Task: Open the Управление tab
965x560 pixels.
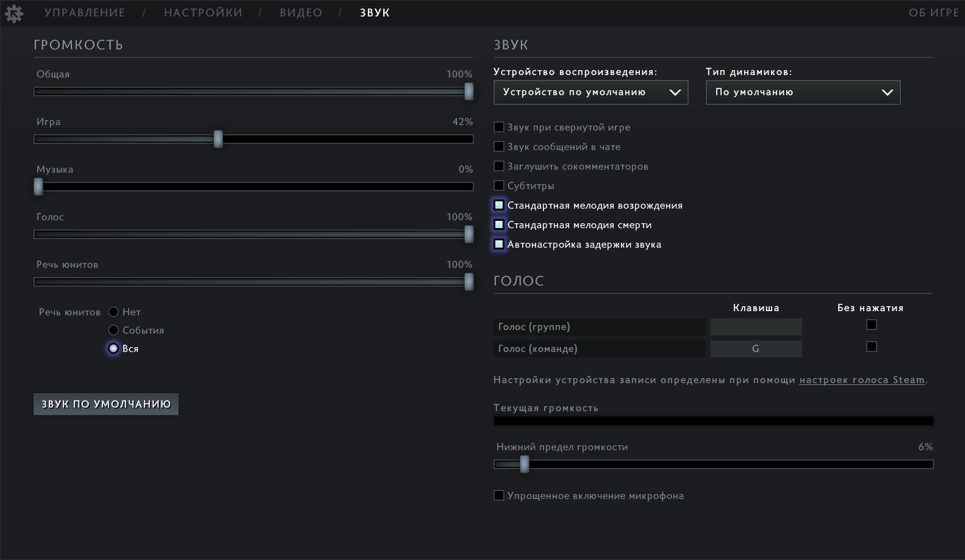Action: (84, 13)
